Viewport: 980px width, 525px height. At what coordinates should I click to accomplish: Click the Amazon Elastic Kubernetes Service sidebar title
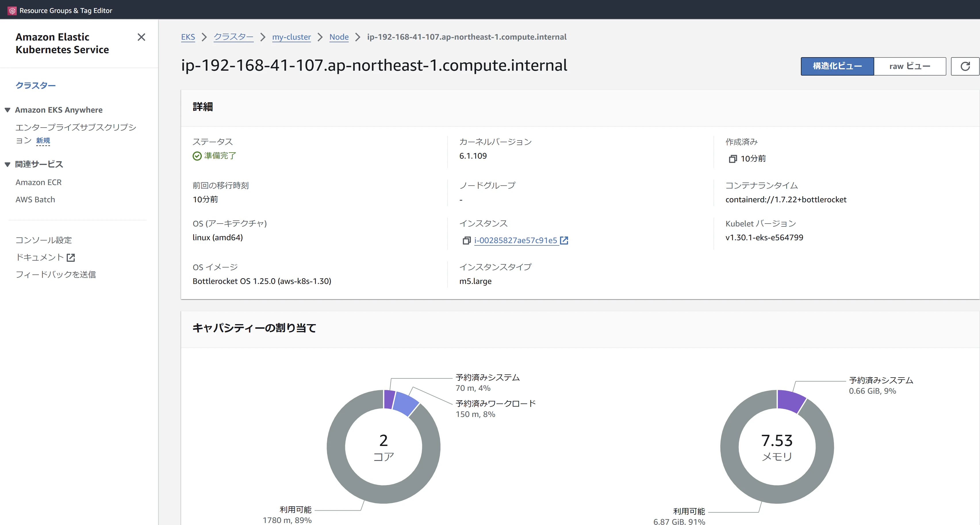[62, 43]
